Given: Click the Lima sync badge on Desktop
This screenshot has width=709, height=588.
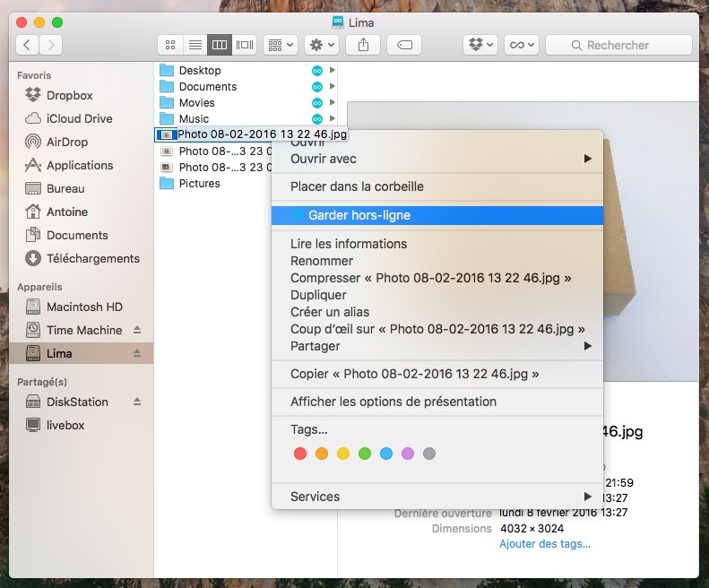Looking at the screenshot, I should pyautogui.click(x=317, y=71).
